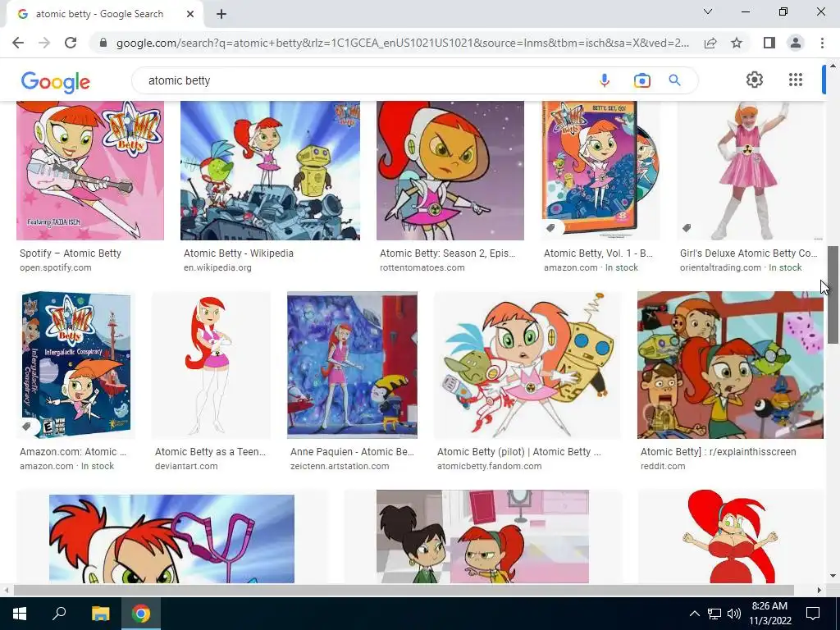Screen dimensions: 840x630
Task: Open 'Amazon.com: Atomic ...' title link
Action: click(73, 452)
